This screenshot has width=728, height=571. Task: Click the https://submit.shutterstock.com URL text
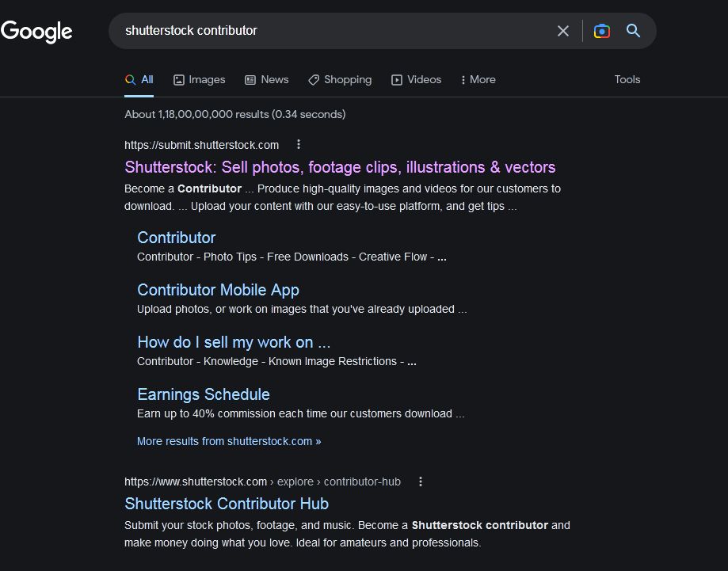[201, 145]
